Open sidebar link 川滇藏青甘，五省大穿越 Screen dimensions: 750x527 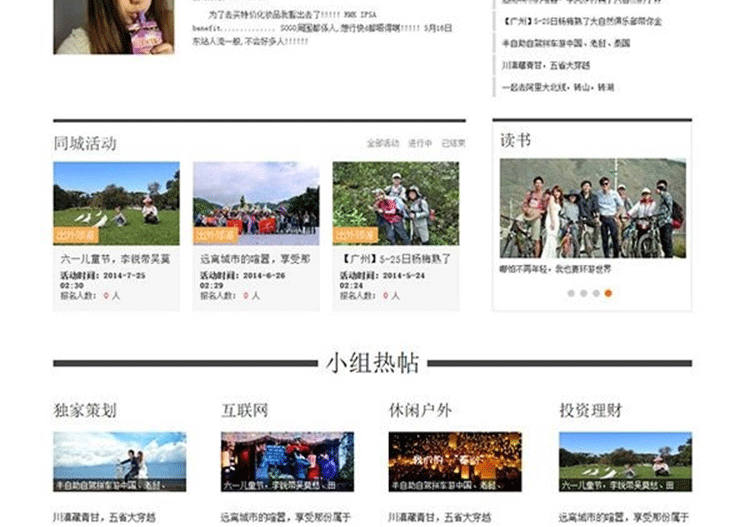point(546,66)
